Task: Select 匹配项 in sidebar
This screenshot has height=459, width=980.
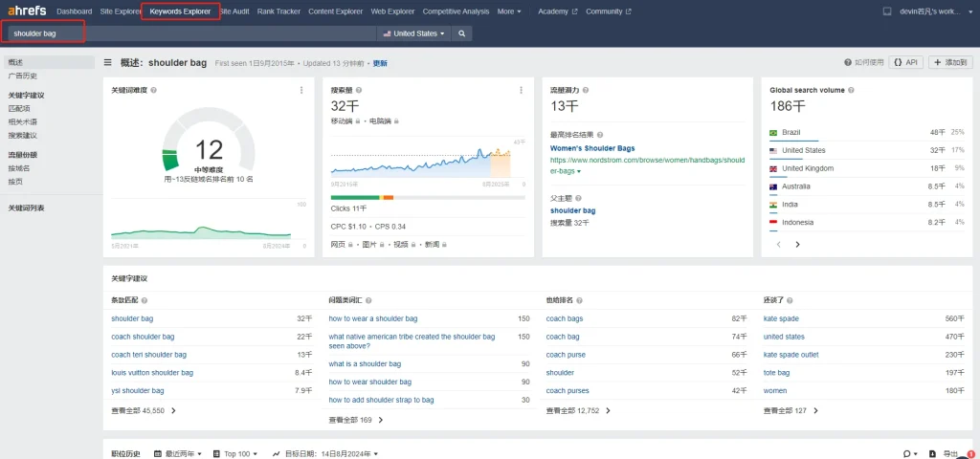Action: pos(19,109)
